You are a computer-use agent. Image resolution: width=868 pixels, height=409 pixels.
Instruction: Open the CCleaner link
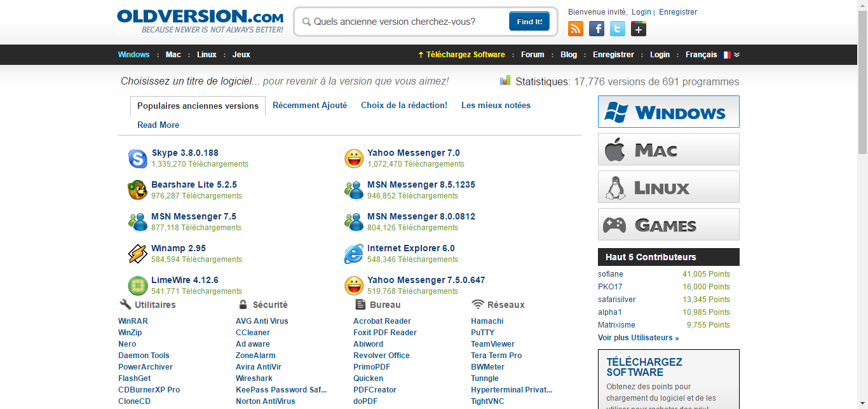pos(253,333)
